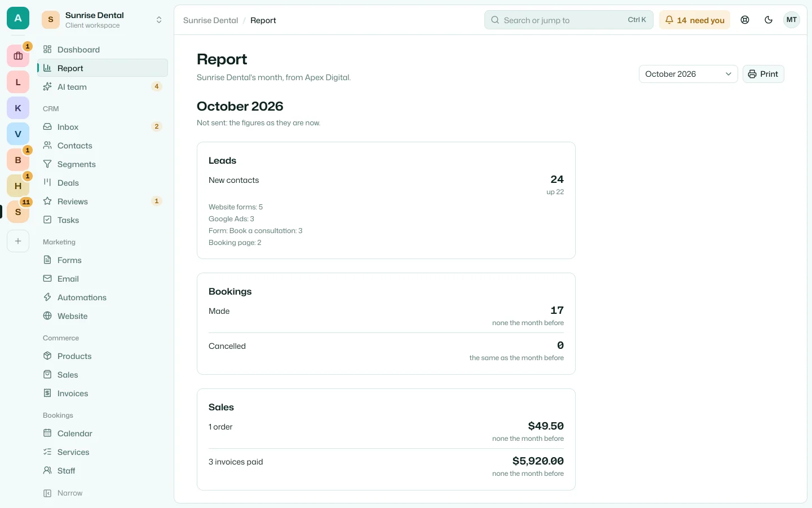Open AI team section
The image size is (812, 508).
click(x=103, y=87)
